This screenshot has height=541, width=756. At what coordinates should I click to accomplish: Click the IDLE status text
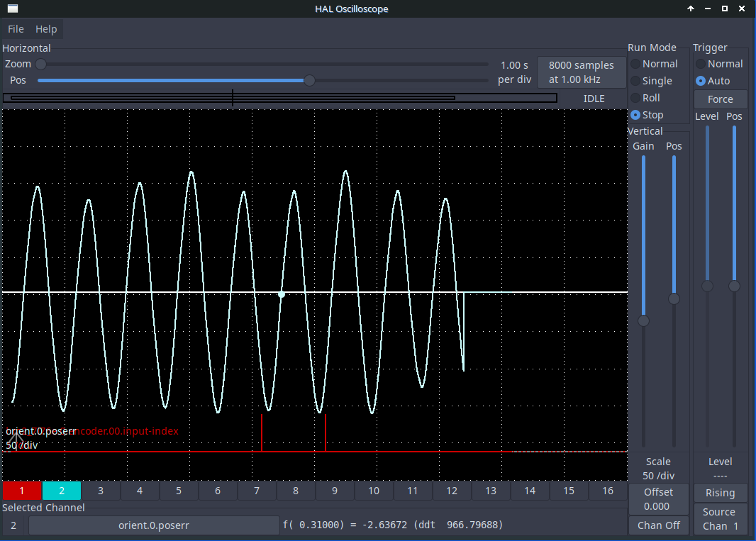594,99
